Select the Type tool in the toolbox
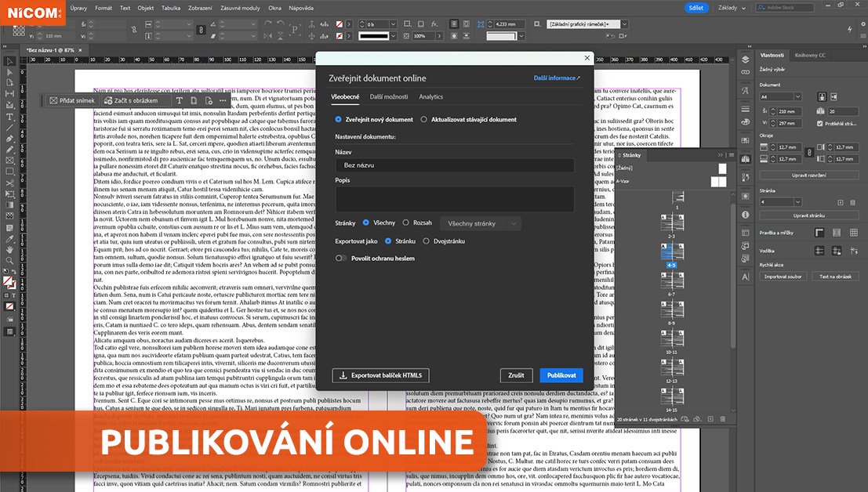The height and width of the screenshot is (492, 868). point(10,116)
